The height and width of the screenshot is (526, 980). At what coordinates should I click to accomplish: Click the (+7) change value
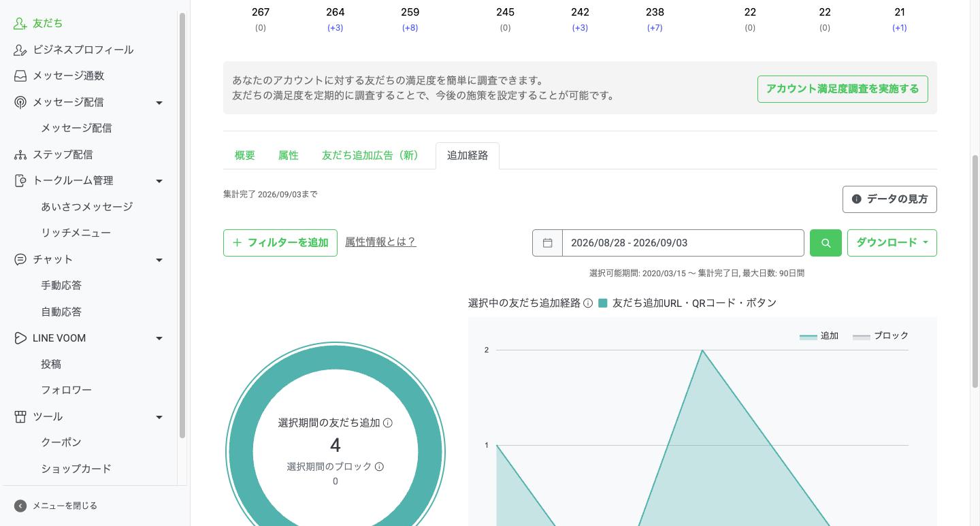(655, 28)
